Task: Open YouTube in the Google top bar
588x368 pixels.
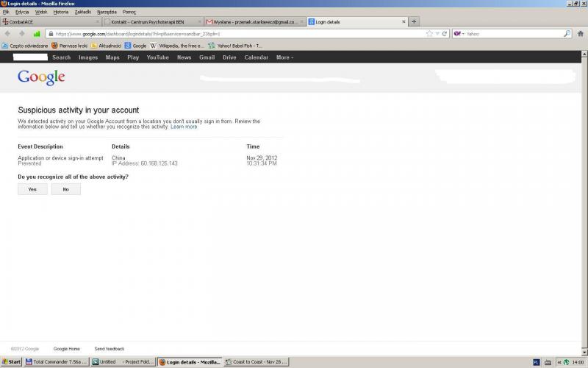Action: [158, 57]
